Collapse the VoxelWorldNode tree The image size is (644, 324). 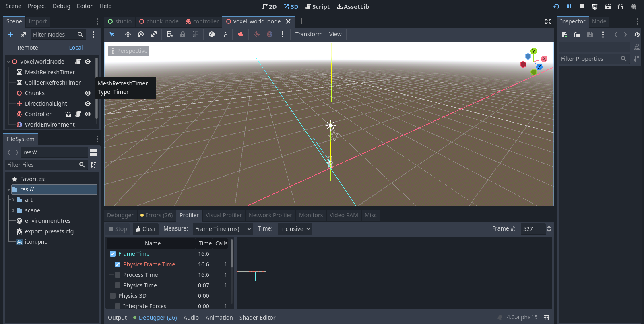(8, 62)
